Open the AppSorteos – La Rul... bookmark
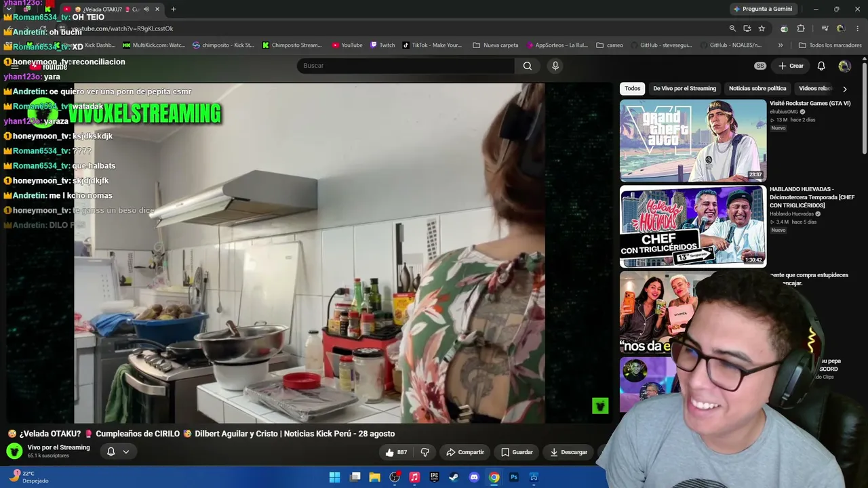Screen dimensions: 868x488 556,45
